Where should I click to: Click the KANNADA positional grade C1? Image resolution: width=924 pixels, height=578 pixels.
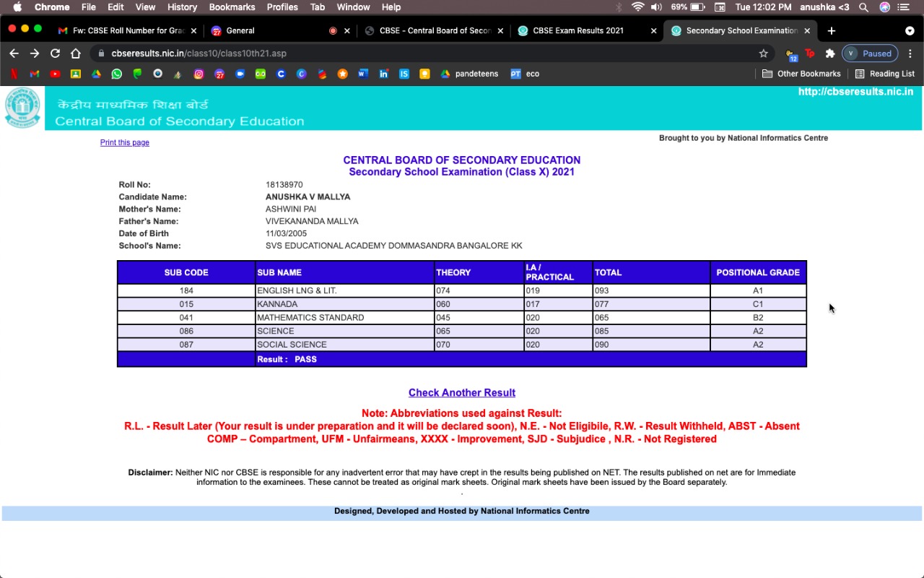point(758,304)
